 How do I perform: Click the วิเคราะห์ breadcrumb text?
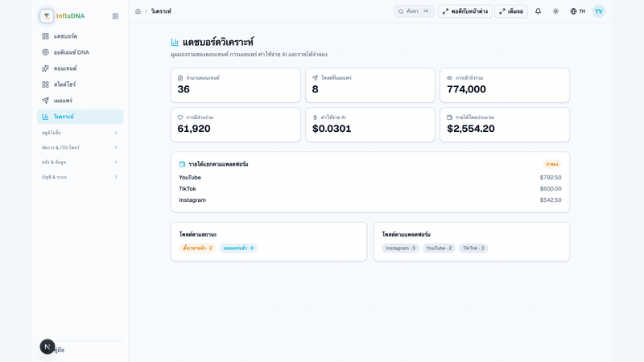(x=161, y=11)
